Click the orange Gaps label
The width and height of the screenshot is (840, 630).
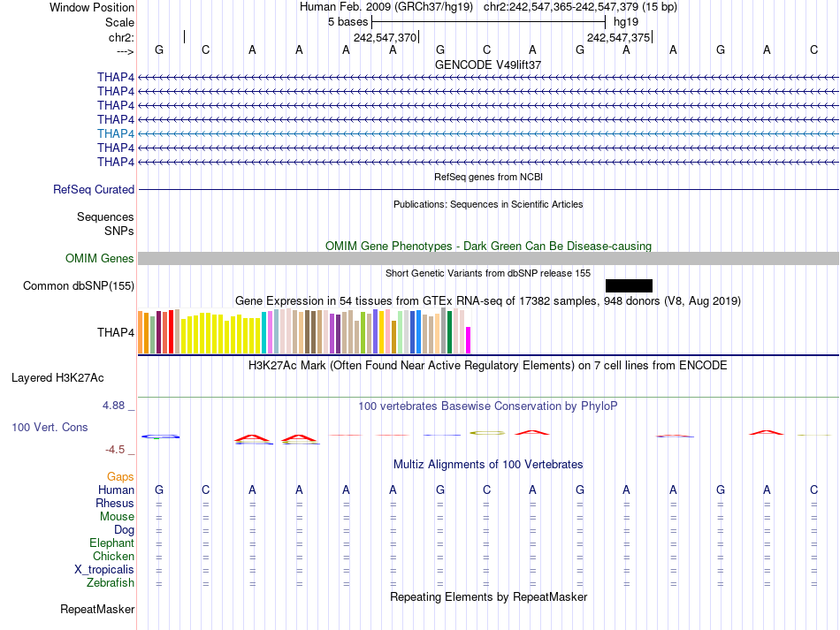[120, 476]
